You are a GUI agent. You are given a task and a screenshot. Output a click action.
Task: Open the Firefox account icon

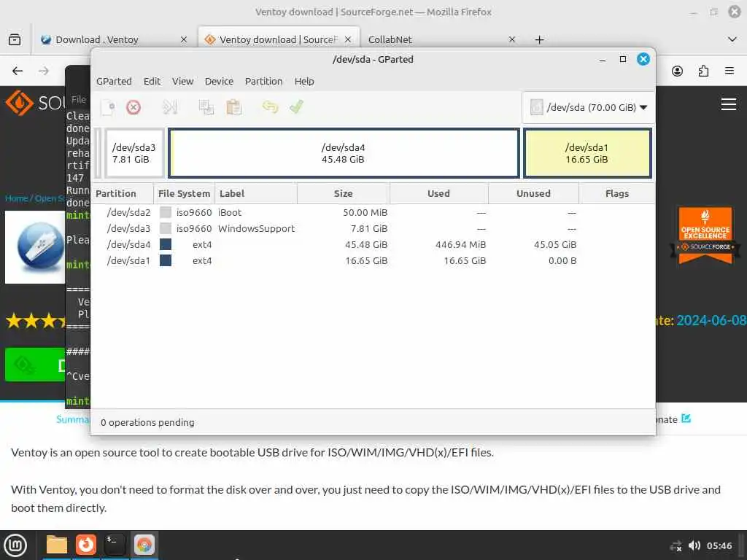[677, 71]
